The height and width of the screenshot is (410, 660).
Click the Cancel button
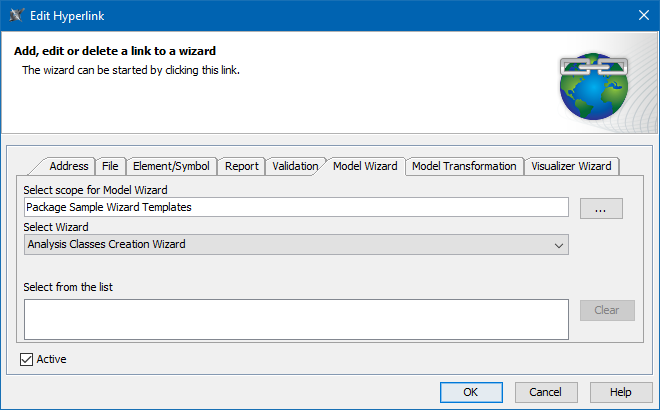point(545,392)
